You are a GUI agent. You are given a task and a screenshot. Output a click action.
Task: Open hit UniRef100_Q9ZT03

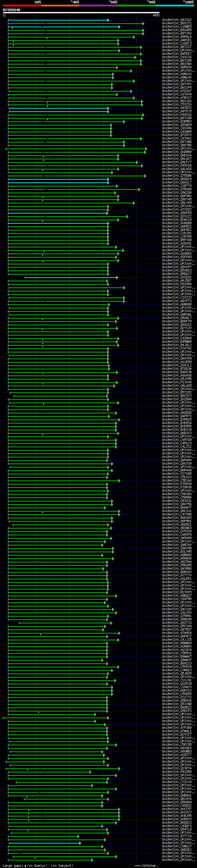(x=177, y=623)
